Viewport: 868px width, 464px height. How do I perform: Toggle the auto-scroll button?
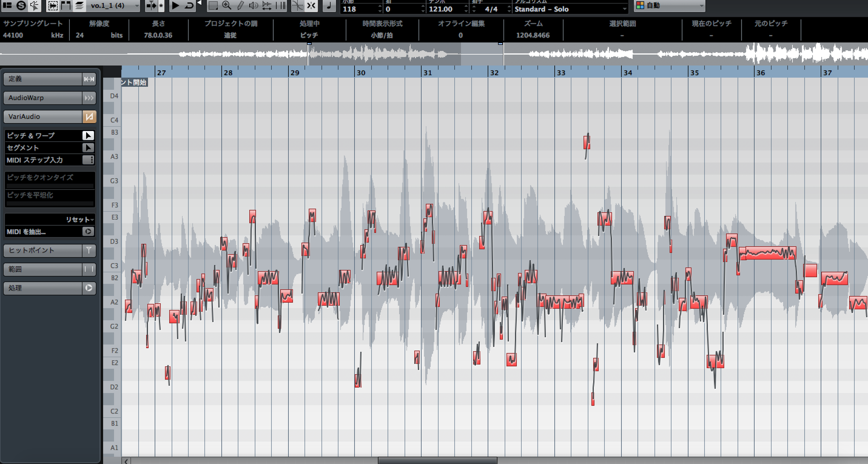pos(150,5)
